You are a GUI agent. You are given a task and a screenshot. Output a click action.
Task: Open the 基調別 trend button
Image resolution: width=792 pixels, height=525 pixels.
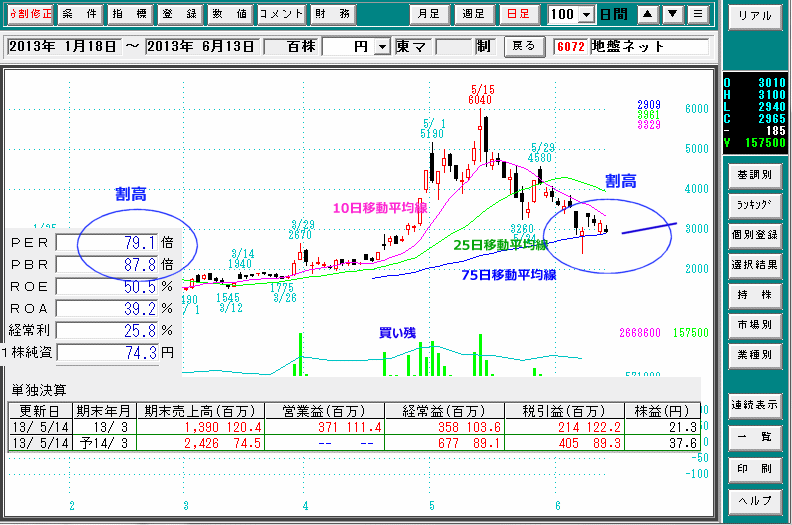[755, 175]
